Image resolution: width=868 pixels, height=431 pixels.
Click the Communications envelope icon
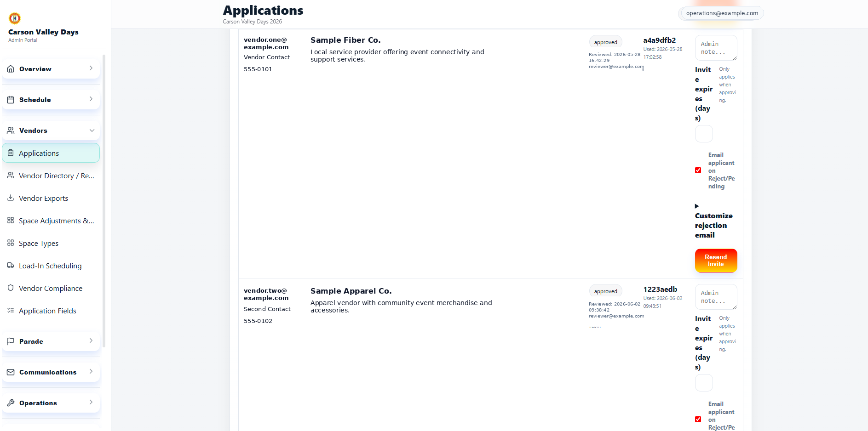click(11, 372)
